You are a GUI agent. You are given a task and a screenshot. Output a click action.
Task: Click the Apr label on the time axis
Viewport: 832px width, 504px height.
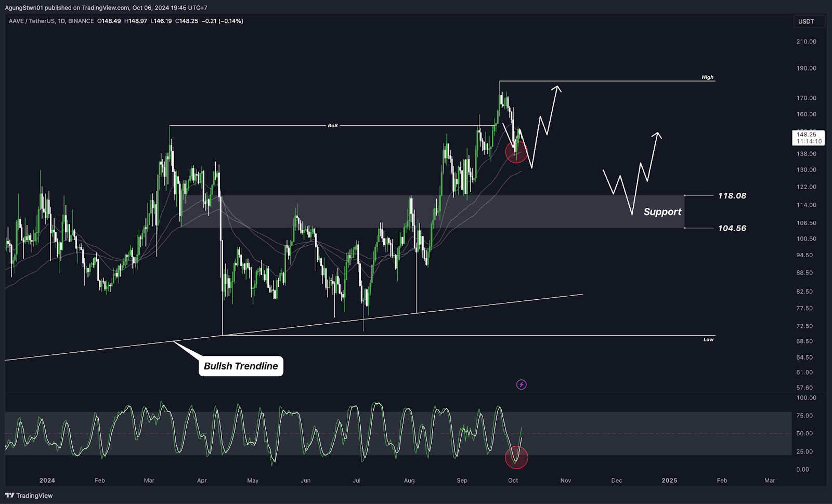tap(202, 481)
